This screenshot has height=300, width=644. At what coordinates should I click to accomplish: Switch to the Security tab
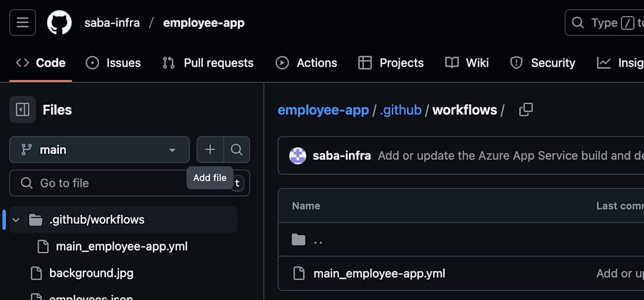point(543,63)
